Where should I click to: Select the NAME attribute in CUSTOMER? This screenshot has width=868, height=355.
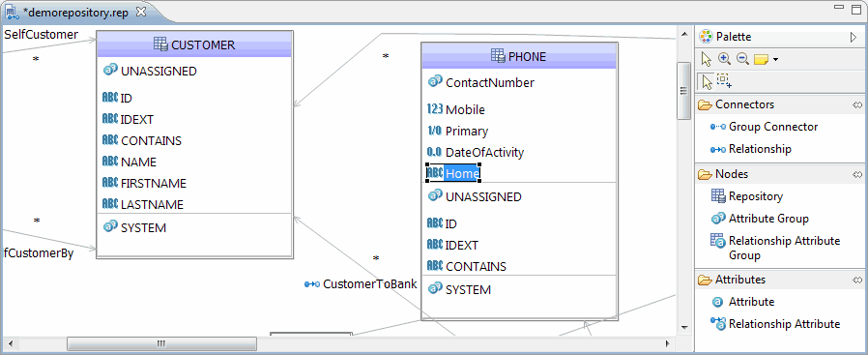tap(130, 162)
